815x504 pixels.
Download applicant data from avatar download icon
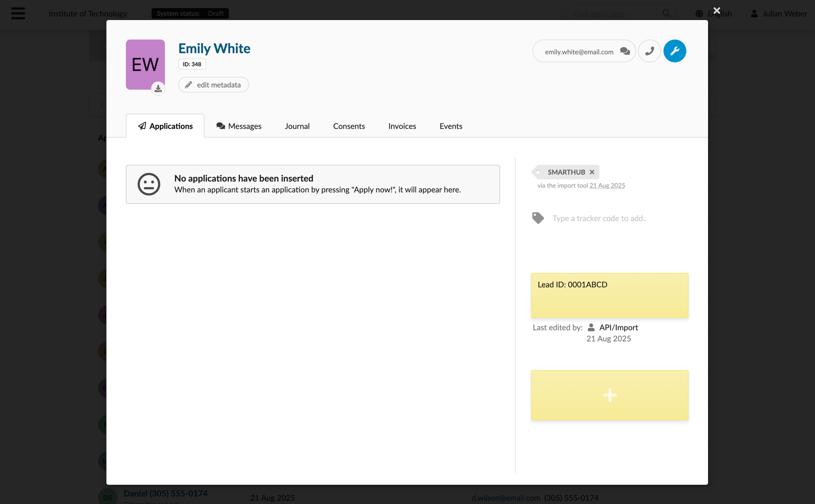(158, 89)
